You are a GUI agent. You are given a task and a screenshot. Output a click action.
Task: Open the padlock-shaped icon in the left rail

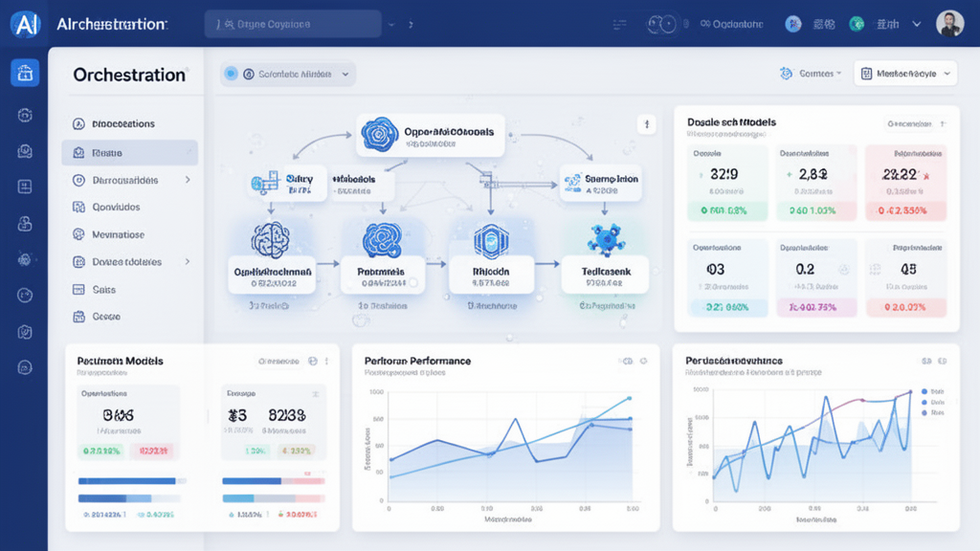25,224
